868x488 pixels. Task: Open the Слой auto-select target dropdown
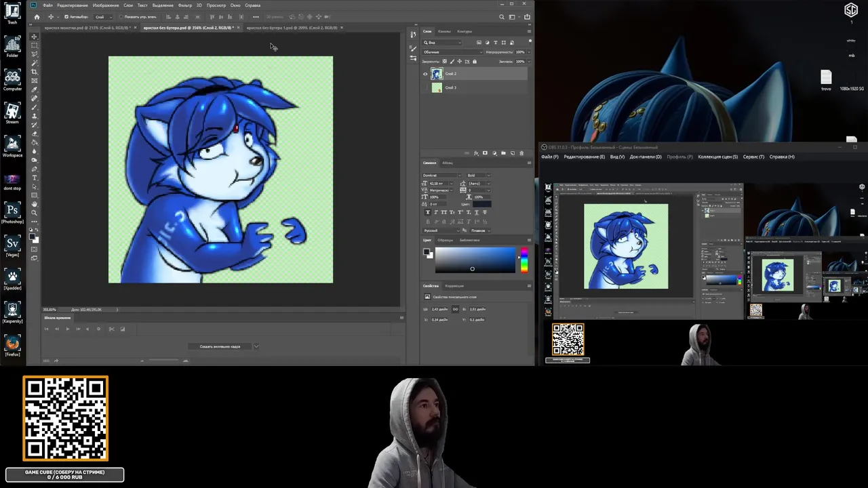point(103,17)
